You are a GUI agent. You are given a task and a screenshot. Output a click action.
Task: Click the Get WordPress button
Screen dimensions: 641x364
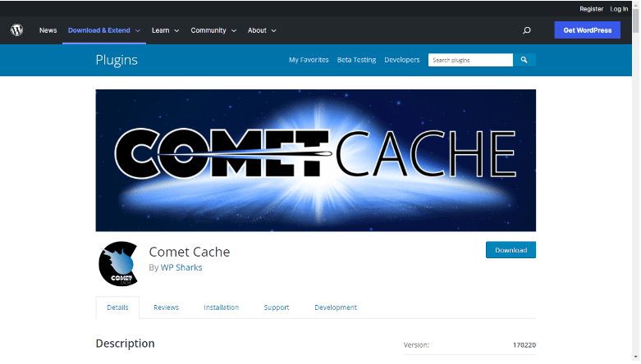587,30
